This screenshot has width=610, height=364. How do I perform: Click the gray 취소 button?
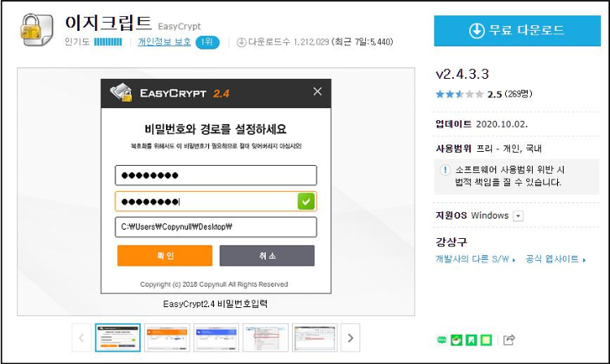click(267, 256)
